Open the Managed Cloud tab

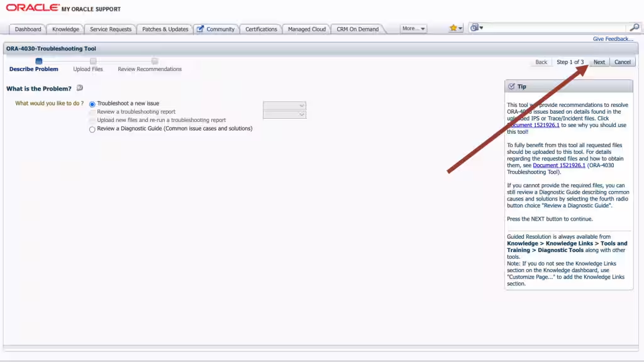click(x=307, y=29)
